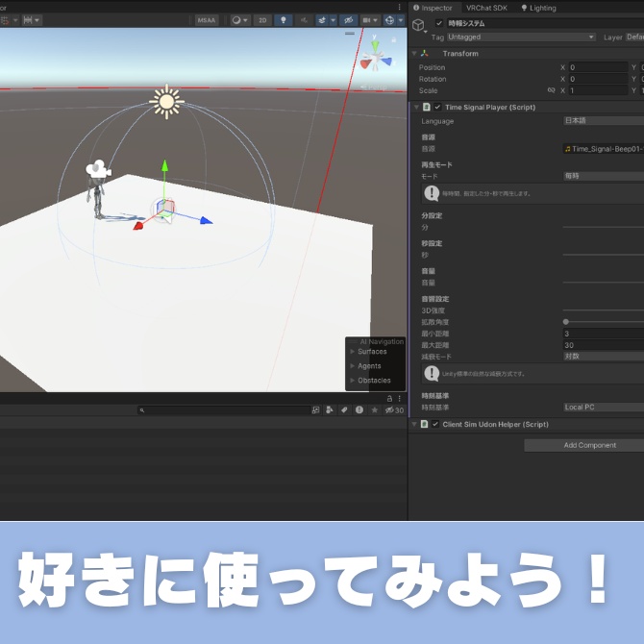Click Rotation X field
This screenshot has height=644, width=644.
[599, 79]
